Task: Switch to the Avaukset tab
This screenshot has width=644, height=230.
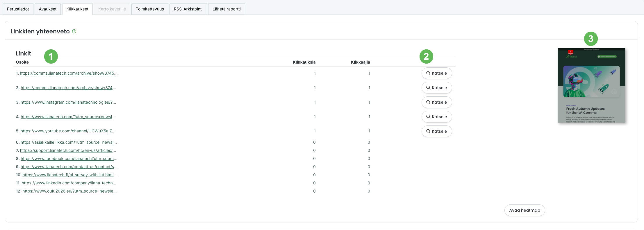Action: [x=48, y=9]
